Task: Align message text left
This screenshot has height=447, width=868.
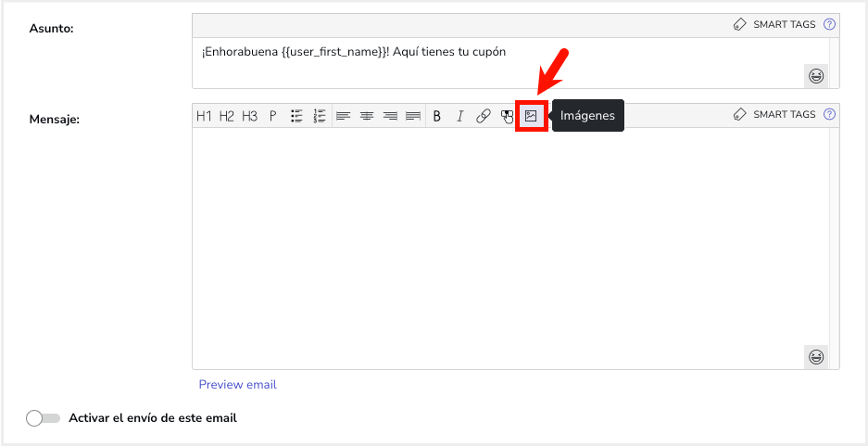Action: pos(344,116)
